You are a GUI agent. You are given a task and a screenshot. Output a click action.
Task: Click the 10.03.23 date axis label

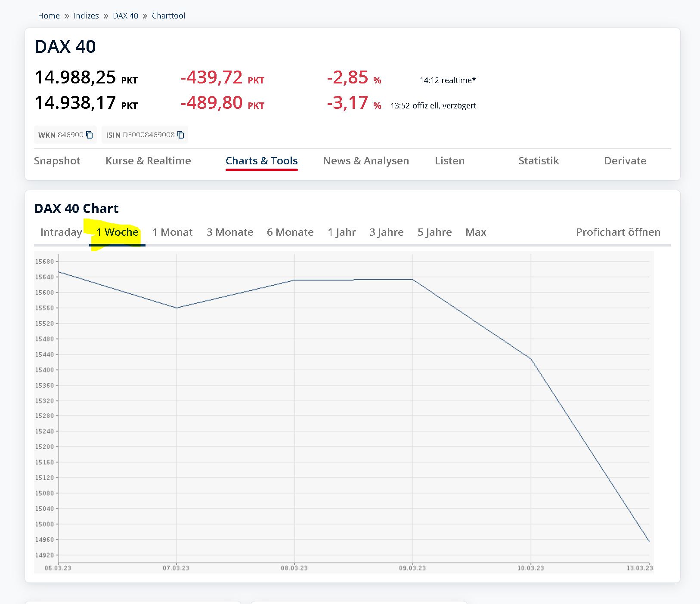(531, 568)
